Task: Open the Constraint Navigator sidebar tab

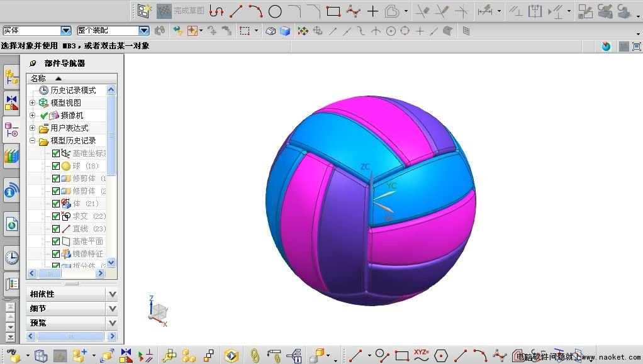Action: coord(11,102)
